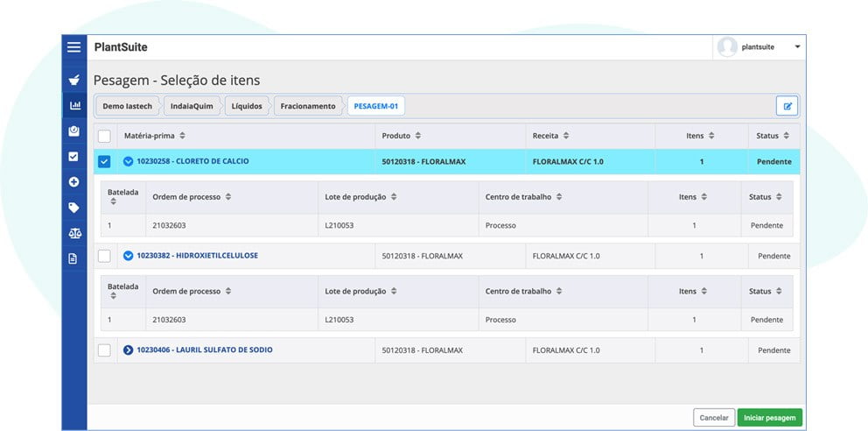Open the mortar and pestle sidebar icon
This screenshot has height=431, width=868.
click(73, 81)
